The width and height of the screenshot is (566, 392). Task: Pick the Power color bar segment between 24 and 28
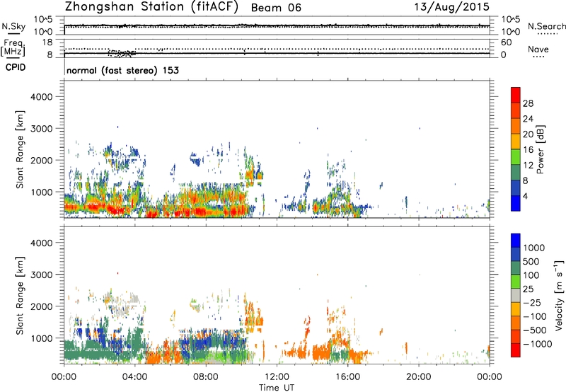click(516, 110)
